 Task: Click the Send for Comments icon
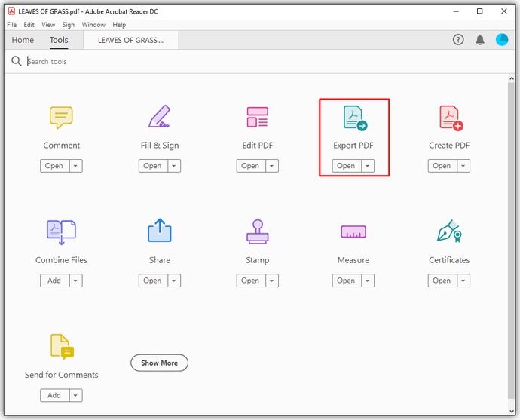[x=62, y=347]
